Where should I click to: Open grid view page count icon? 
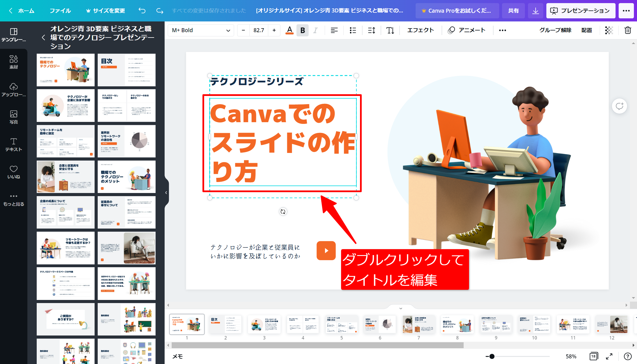(594, 356)
